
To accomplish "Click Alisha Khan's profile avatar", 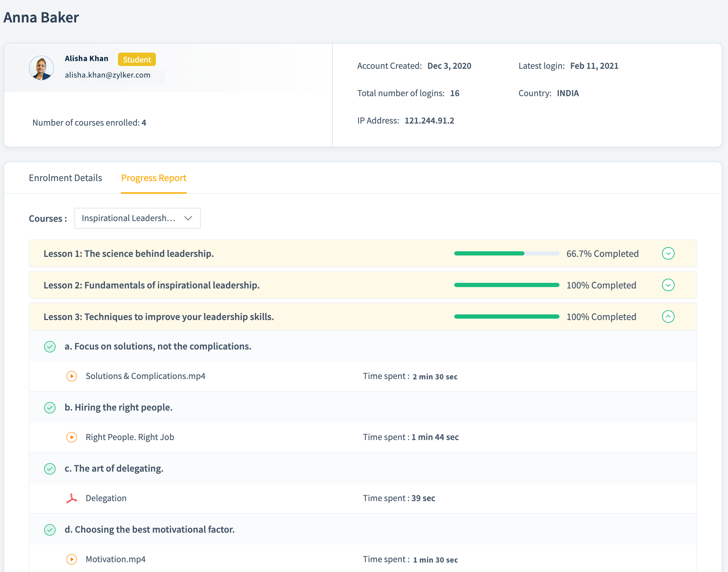I will click(41, 68).
